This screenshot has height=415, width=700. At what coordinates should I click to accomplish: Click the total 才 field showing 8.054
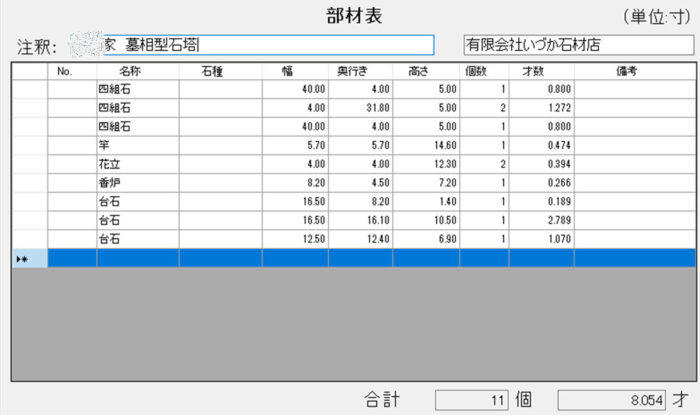611,400
